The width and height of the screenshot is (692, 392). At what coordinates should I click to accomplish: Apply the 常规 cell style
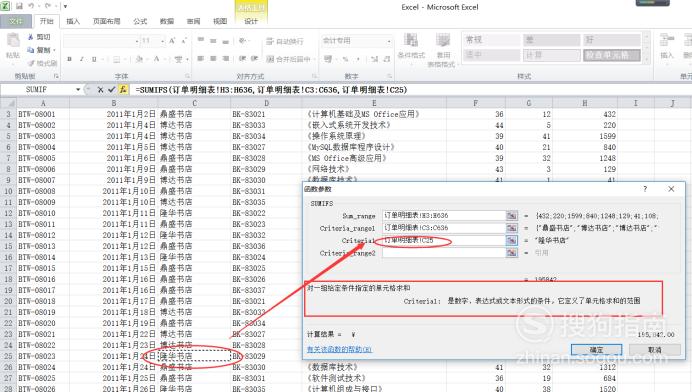pos(491,40)
